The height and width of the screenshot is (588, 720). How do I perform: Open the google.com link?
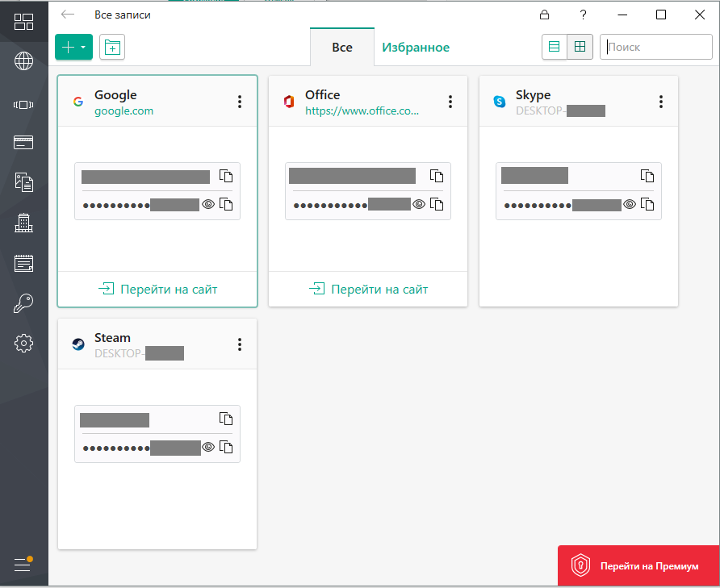[x=124, y=111]
